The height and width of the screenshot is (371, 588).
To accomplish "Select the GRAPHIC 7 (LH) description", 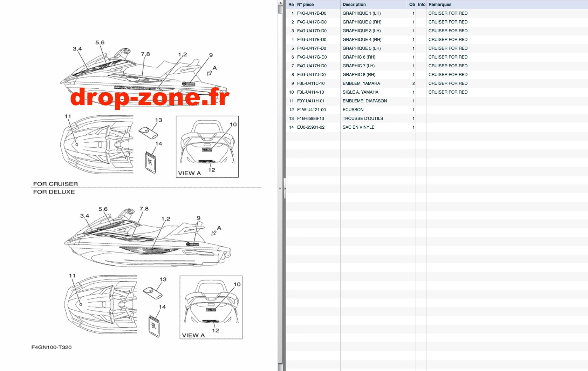I will [358, 66].
